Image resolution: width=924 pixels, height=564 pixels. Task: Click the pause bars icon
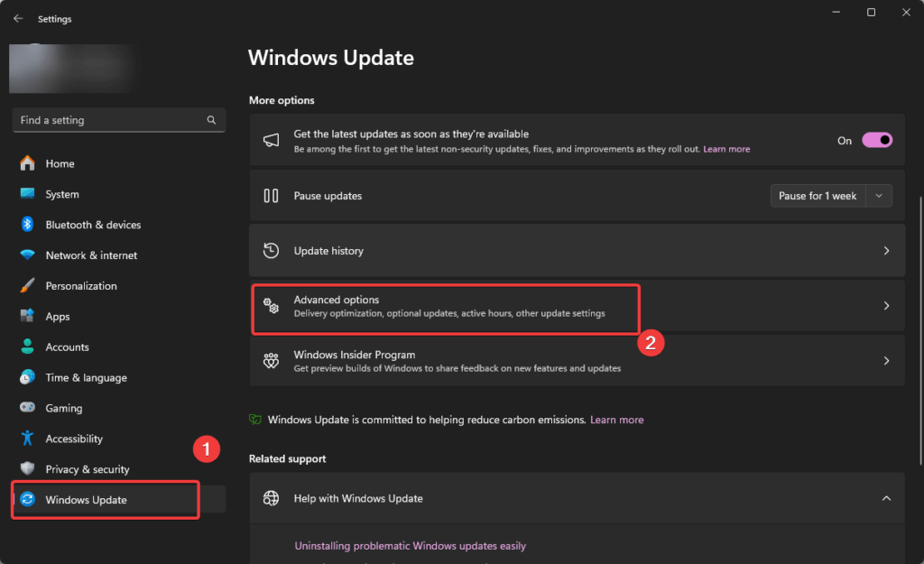[x=271, y=196]
